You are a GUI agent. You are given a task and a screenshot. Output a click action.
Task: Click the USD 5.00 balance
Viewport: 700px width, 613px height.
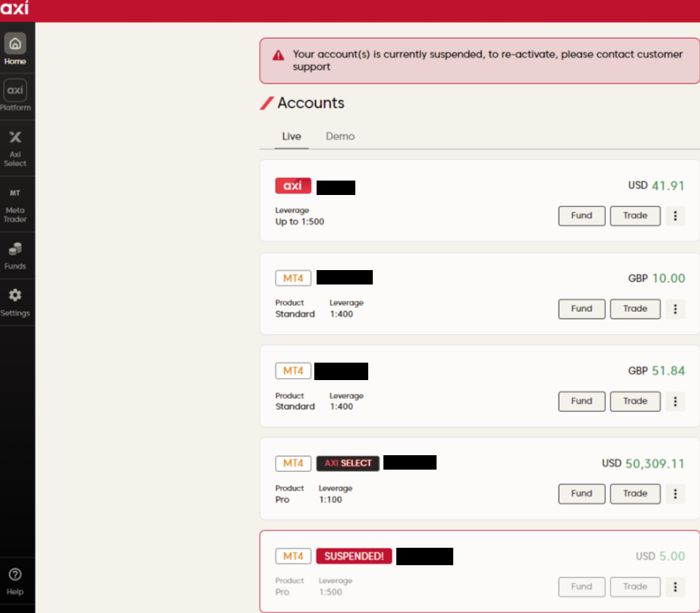tap(661, 556)
